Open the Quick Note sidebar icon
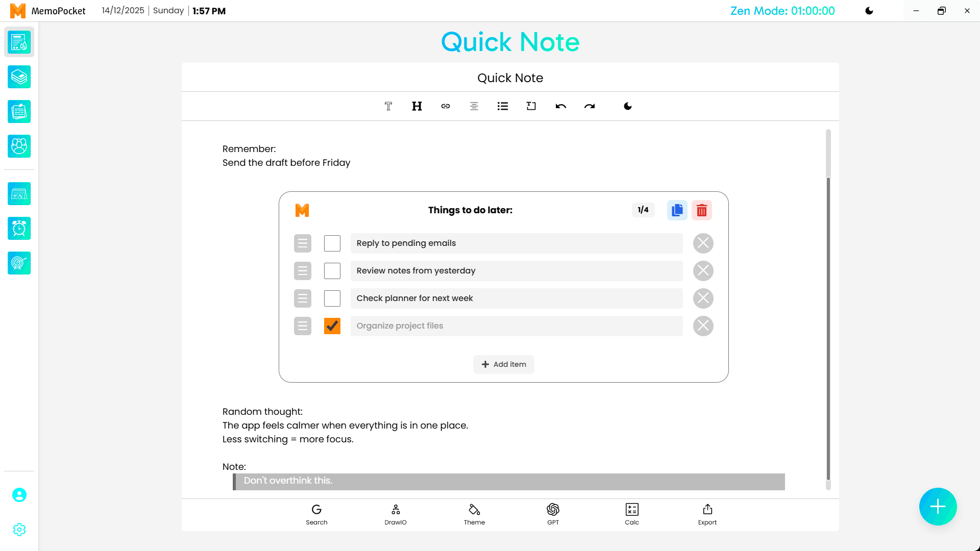This screenshot has height=551, width=980. (19, 42)
